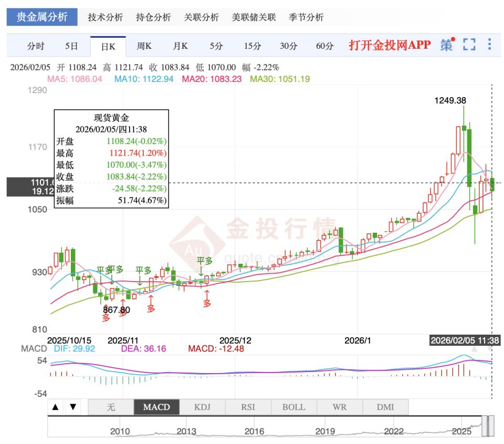Click the range slider handle at timeline end
Viewport: 504px width, 444px height.
tap(490, 426)
